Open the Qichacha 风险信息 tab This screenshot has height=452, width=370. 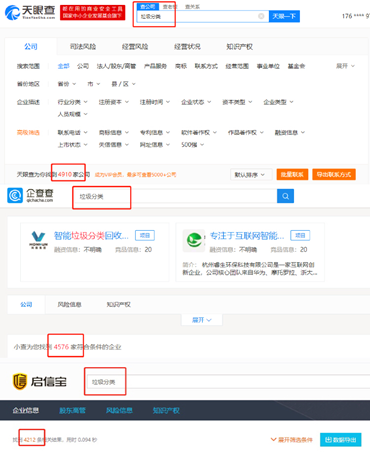coord(69,304)
